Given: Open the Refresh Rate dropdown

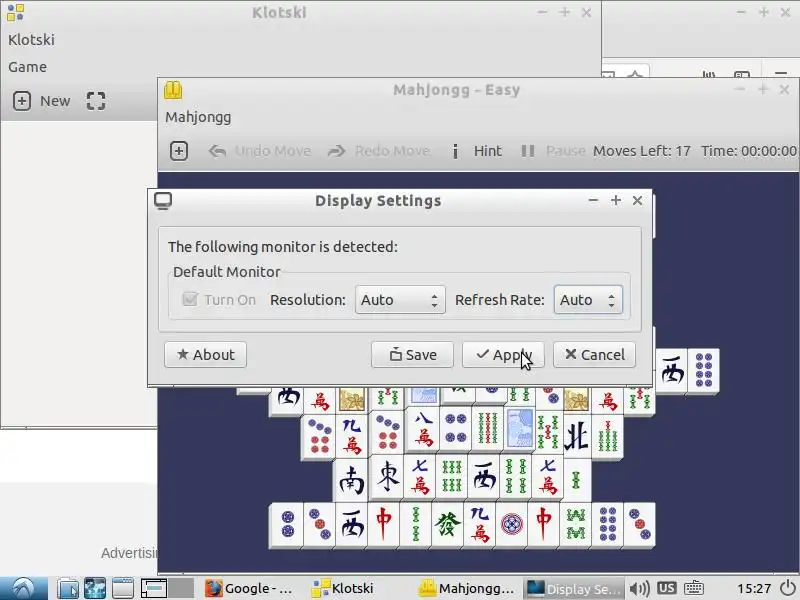Looking at the screenshot, I should point(588,299).
